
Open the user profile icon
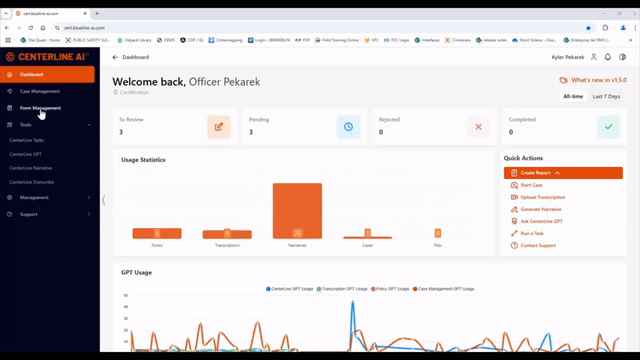[x=593, y=57]
